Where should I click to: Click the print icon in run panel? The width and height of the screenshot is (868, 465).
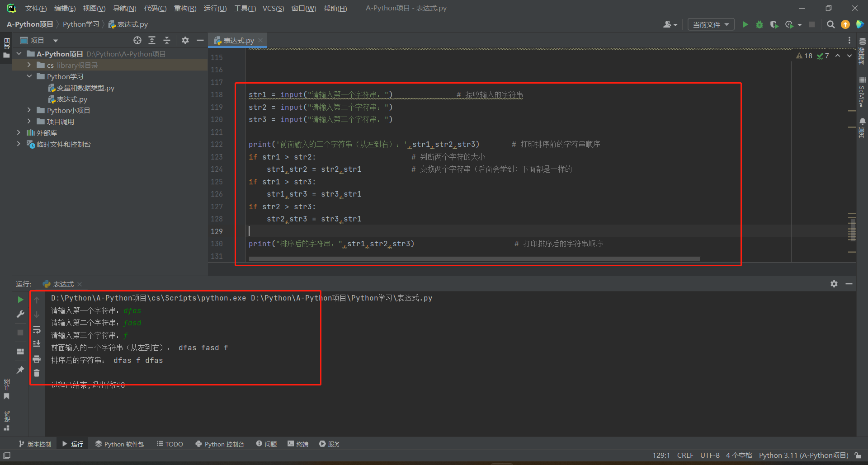tap(37, 359)
